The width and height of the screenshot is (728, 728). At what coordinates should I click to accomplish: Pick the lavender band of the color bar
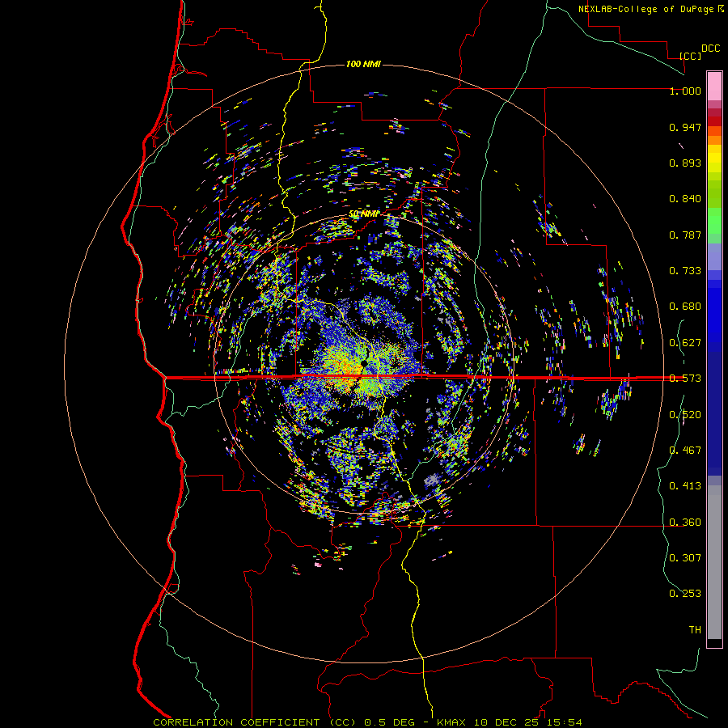(714, 256)
